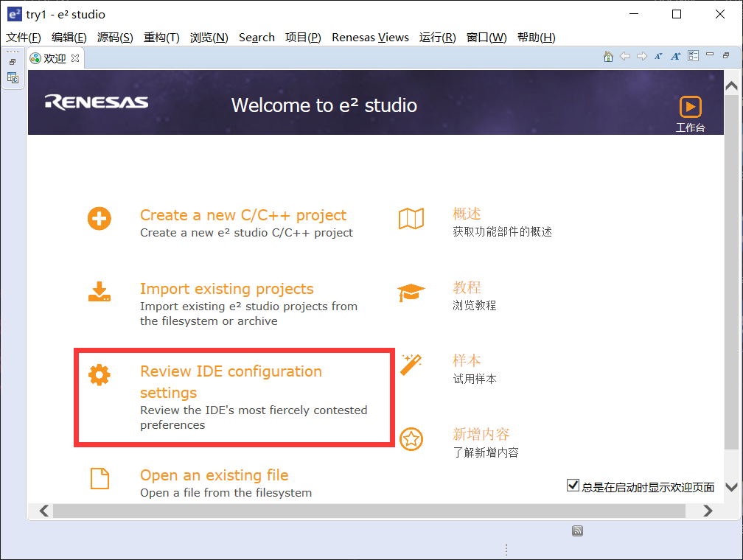Click the star icon next to 新增内容
Viewport: 743px width, 560px height.
tap(411, 438)
